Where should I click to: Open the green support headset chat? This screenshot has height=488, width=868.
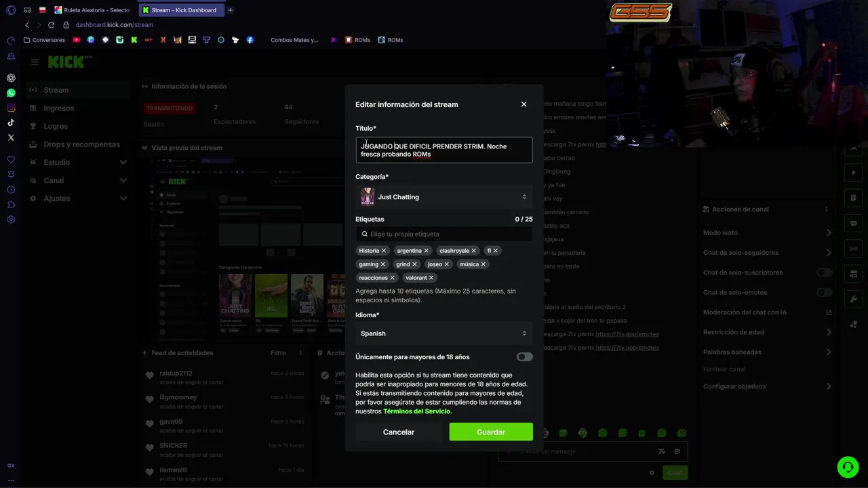coord(847,467)
